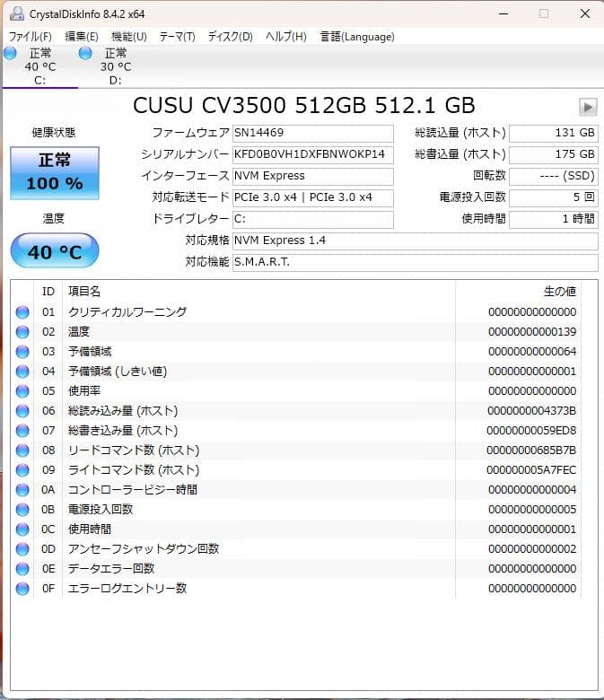Click status orb of ID 0B 電源投入回数 row
This screenshot has height=700, width=604.
[22, 510]
